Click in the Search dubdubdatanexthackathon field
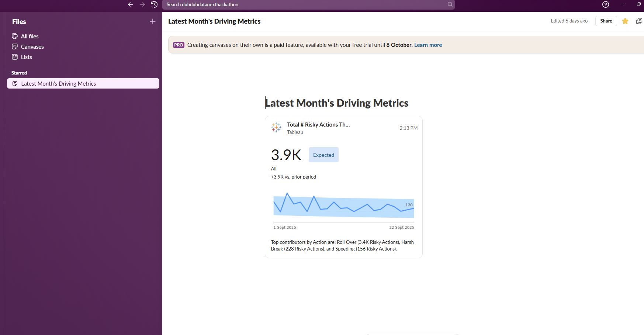This screenshot has width=644, height=335. (308, 4)
